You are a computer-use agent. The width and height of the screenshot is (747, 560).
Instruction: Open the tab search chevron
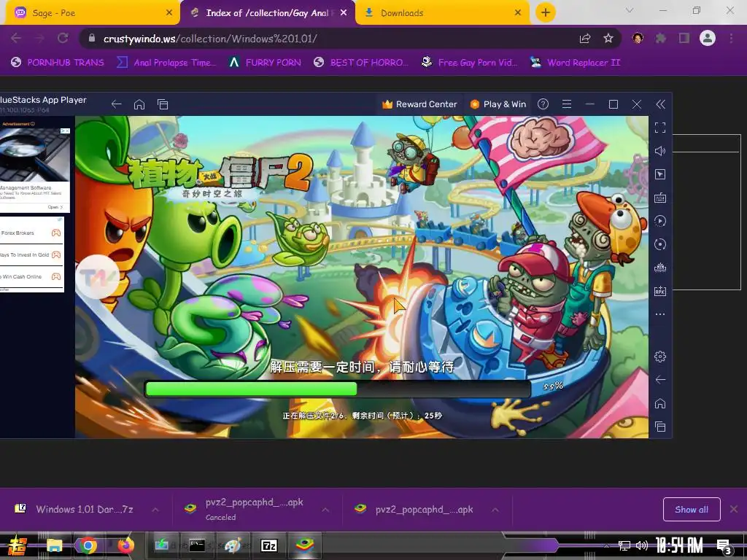tap(630, 10)
